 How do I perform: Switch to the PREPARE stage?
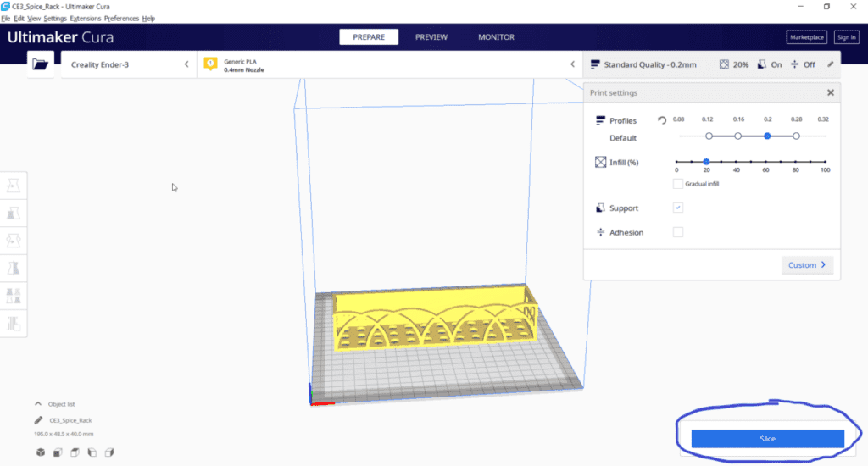tap(369, 37)
